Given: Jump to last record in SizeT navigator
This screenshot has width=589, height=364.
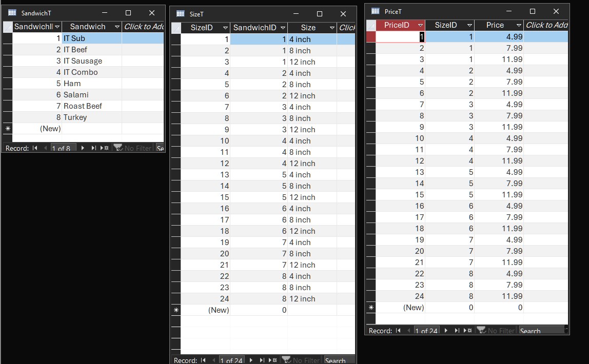Looking at the screenshot, I should (x=262, y=360).
